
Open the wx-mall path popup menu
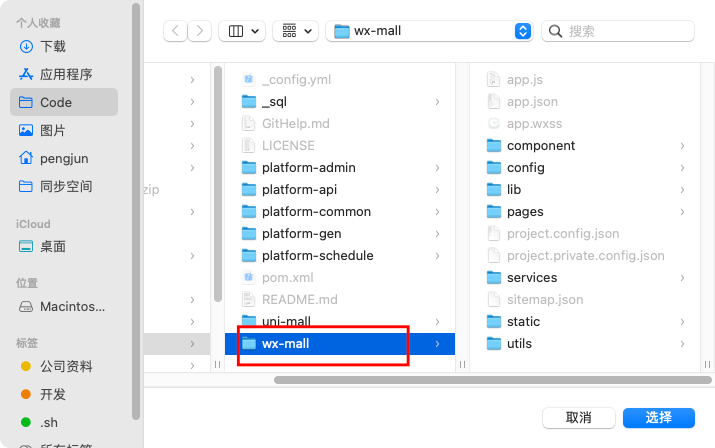click(429, 31)
